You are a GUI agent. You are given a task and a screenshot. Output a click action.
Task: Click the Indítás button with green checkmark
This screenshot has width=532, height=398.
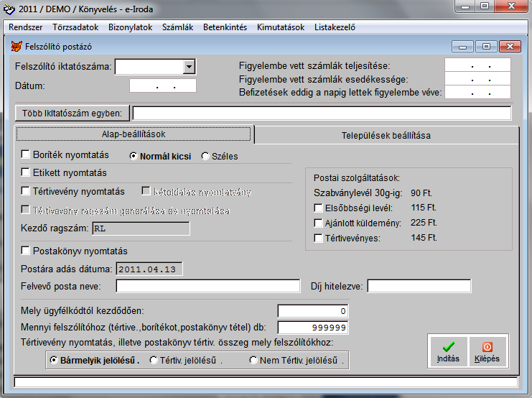(x=448, y=352)
